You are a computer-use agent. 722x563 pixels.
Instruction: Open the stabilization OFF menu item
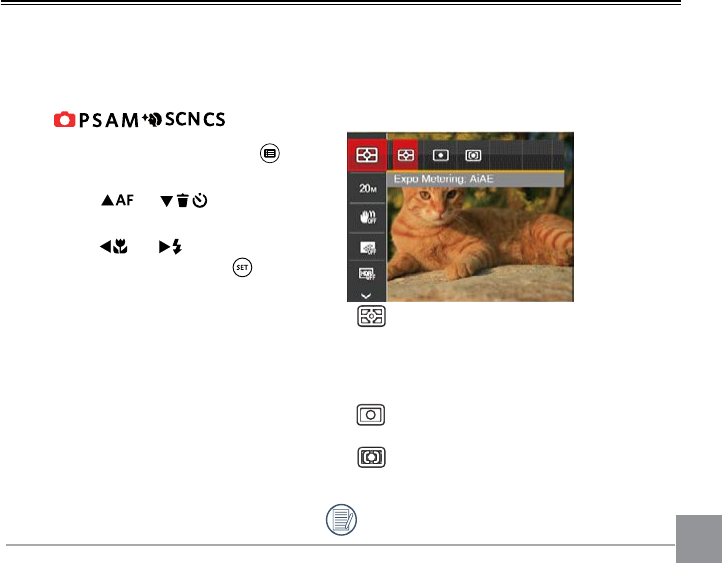click(367, 218)
